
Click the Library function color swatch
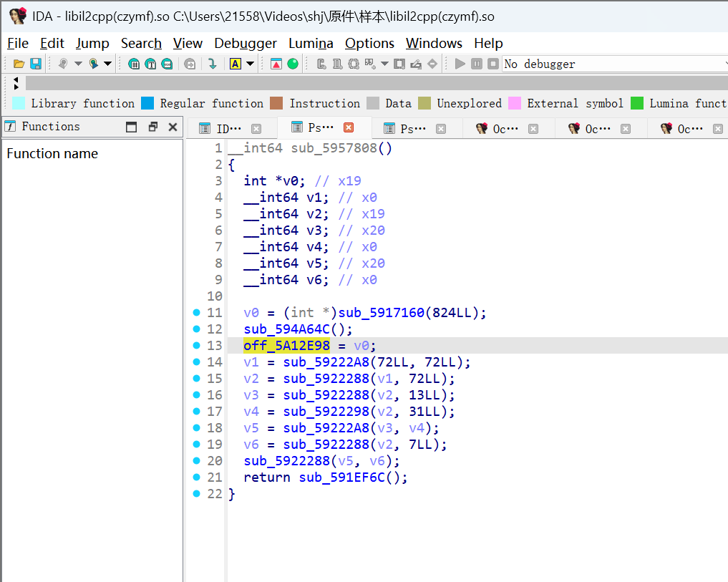[19, 103]
